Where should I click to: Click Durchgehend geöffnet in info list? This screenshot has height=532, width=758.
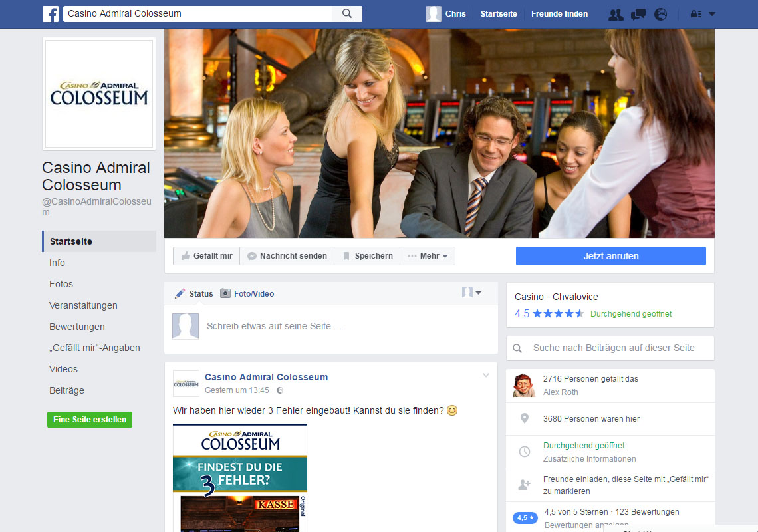point(584,446)
